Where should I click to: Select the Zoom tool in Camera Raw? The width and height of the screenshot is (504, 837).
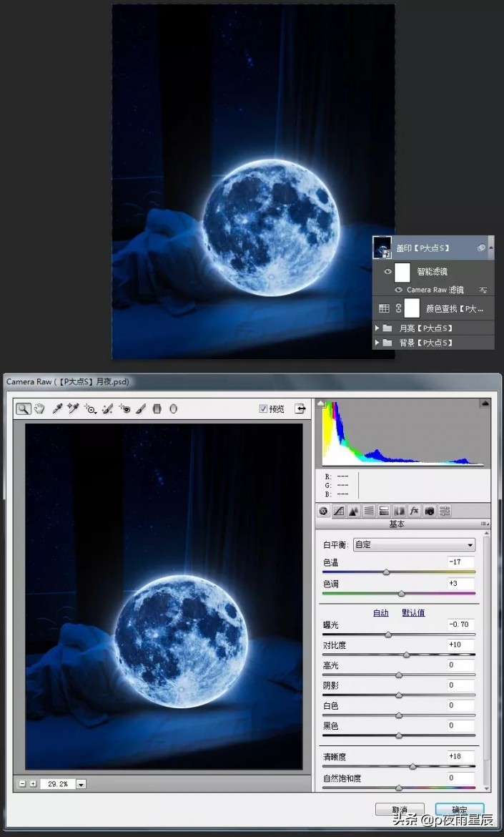coord(24,408)
